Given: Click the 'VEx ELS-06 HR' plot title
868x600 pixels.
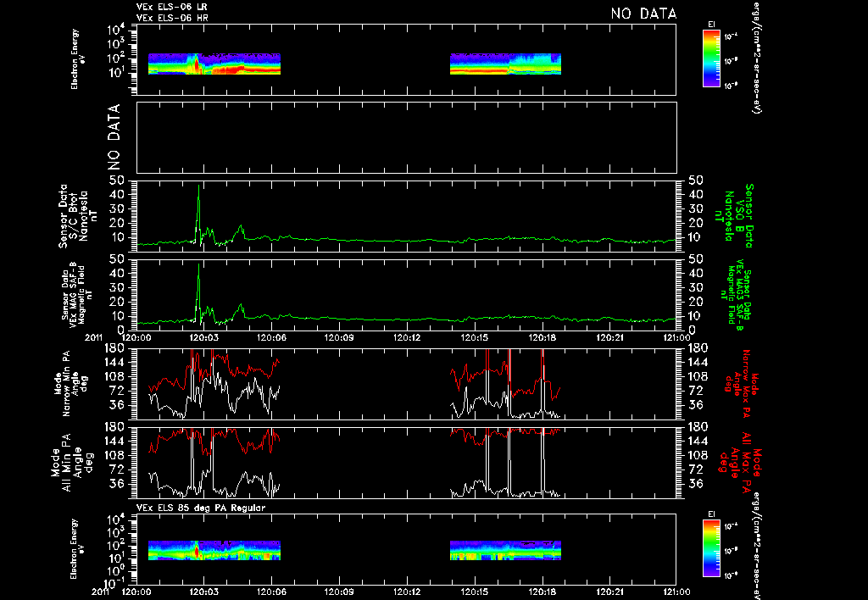Looking at the screenshot, I should pos(172,18).
